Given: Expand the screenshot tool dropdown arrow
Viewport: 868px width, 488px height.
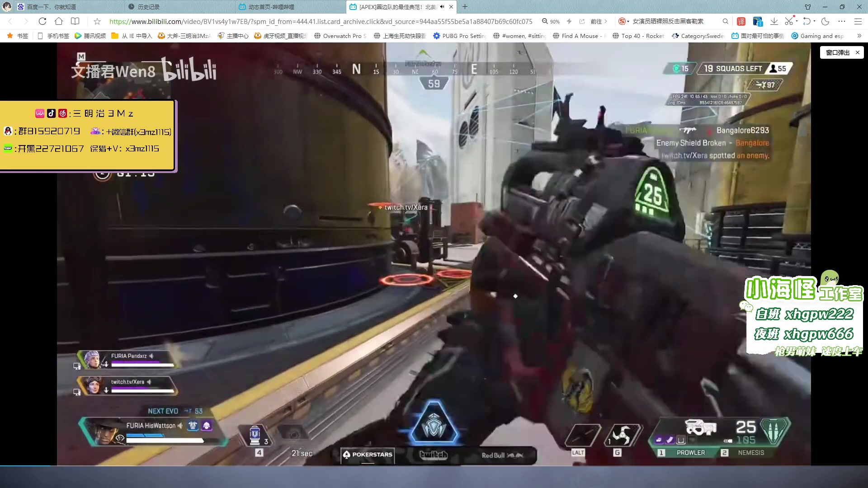Looking at the screenshot, I should pyautogui.click(x=797, y=21).
